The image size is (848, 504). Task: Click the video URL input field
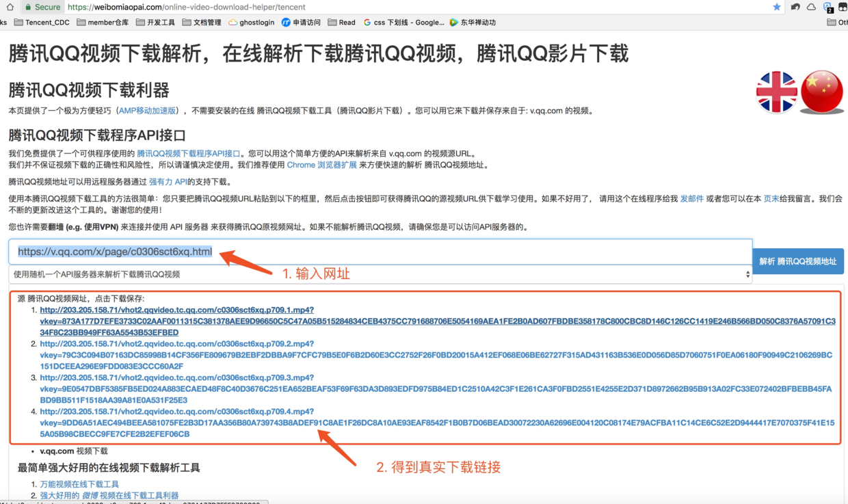(380, 252)
